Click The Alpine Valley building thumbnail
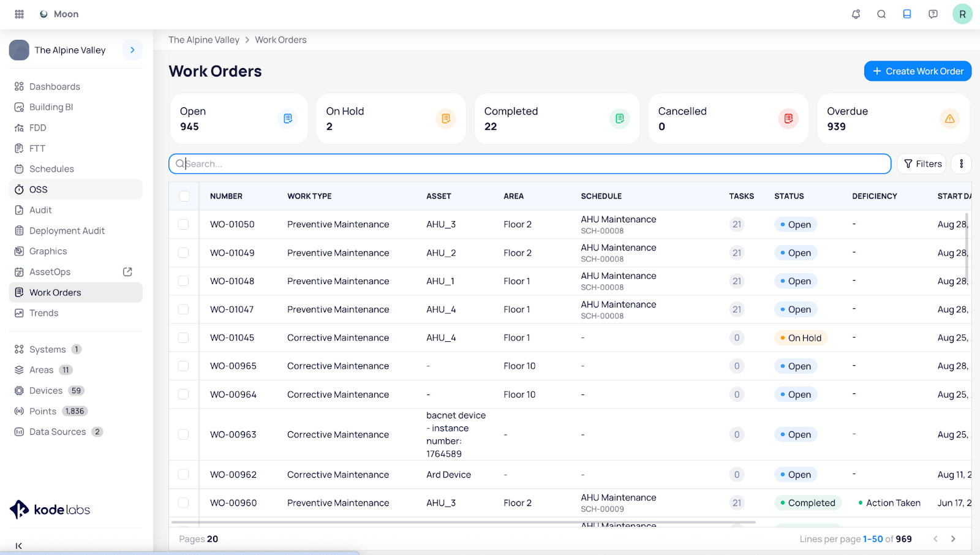Image resolution: width=980 pixels, height=555 pixels. click(19, 50)
